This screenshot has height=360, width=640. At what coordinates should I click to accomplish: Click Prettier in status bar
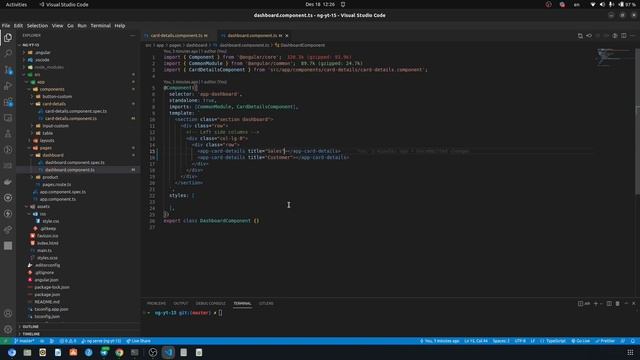[x=605, y=341]
